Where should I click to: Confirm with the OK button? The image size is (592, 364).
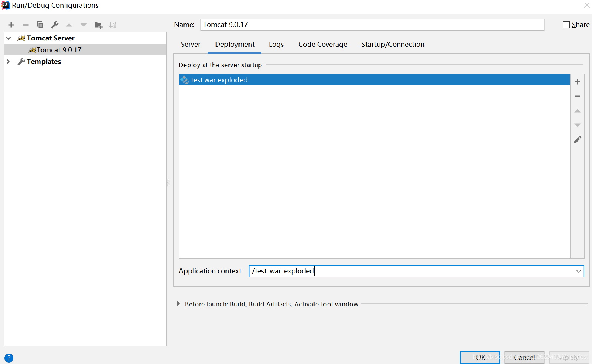tap(480, 357)
